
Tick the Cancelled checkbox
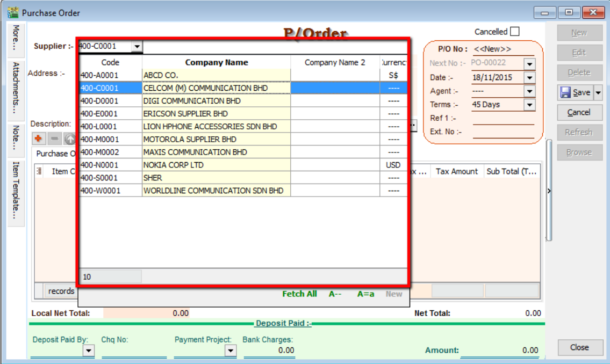click(514, 32)
